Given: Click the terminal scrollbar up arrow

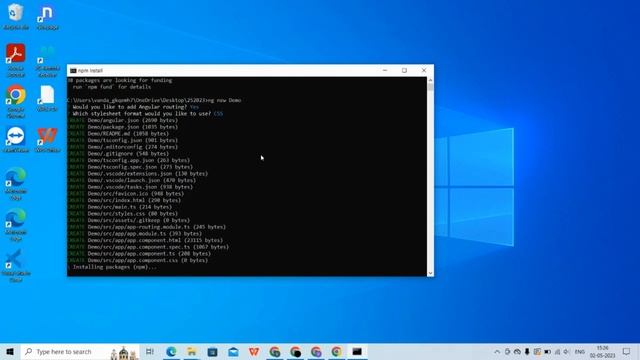Looking at the screenshot, I should click(430, 80).
